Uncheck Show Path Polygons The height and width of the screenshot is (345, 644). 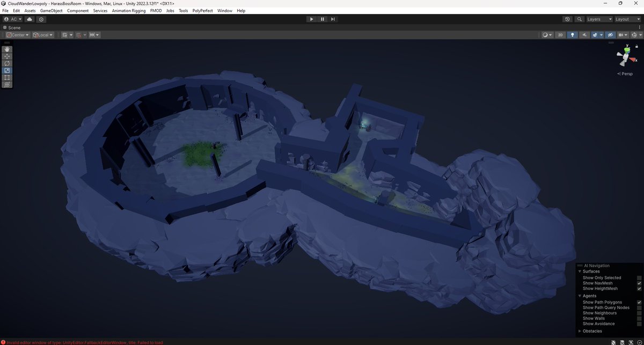tap(639, 302)
